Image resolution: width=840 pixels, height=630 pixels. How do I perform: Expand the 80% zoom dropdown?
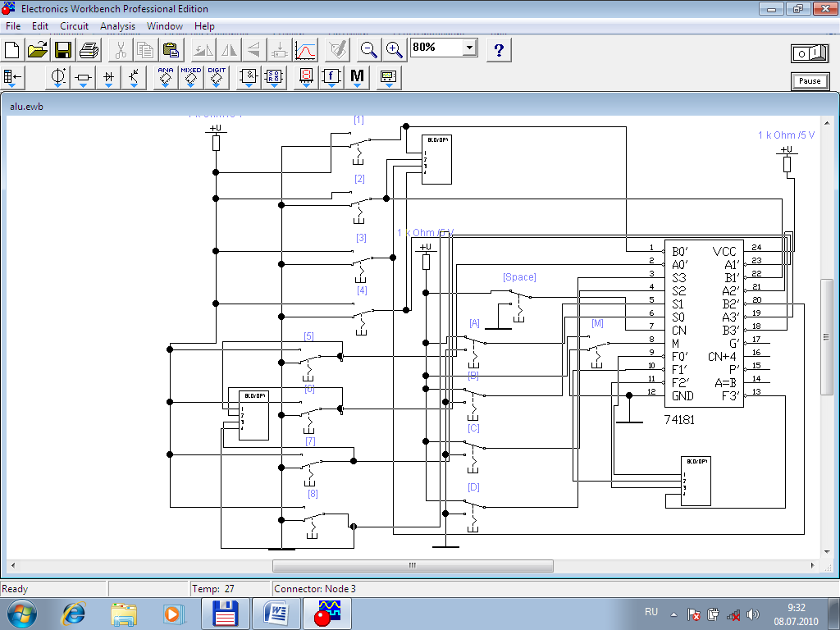point(470,48)
